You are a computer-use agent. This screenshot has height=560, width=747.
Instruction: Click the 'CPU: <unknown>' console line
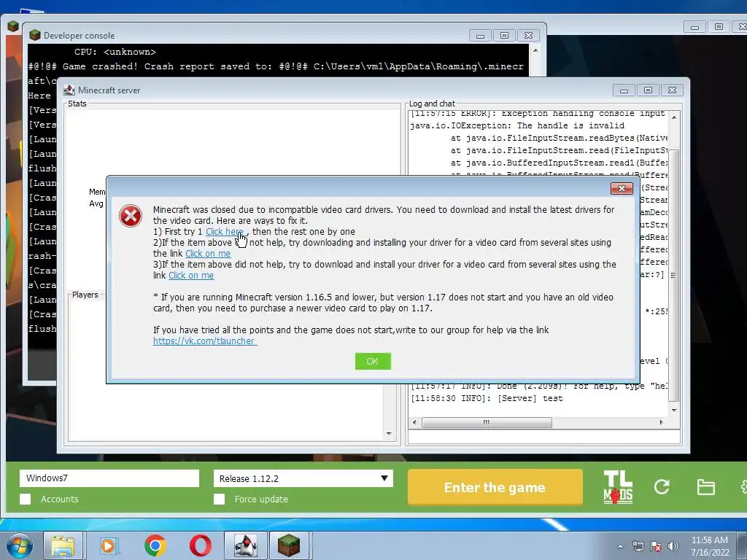pyautogui.click(x=115, y=52)
